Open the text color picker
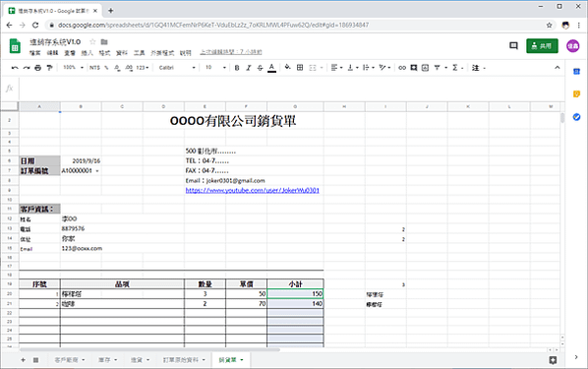 [x=271, y=68]
